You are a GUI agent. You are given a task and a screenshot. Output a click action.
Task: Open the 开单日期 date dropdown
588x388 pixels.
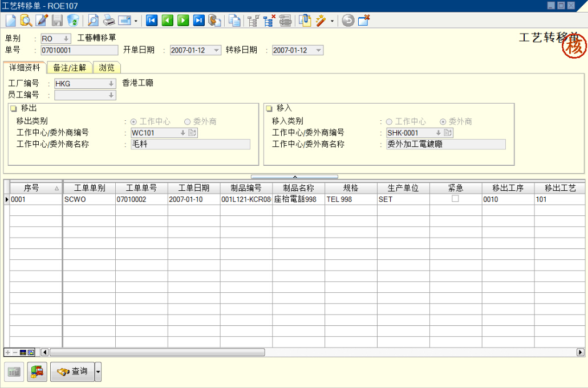click(216, 50)
